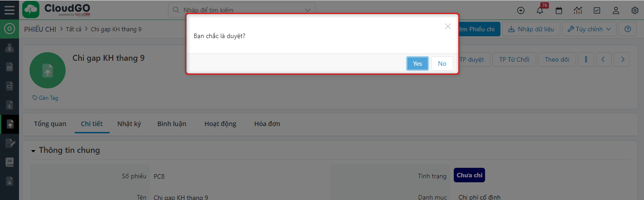644x200 pixels.
Task: Open notifications bell icon
Action: pos(540,11)
